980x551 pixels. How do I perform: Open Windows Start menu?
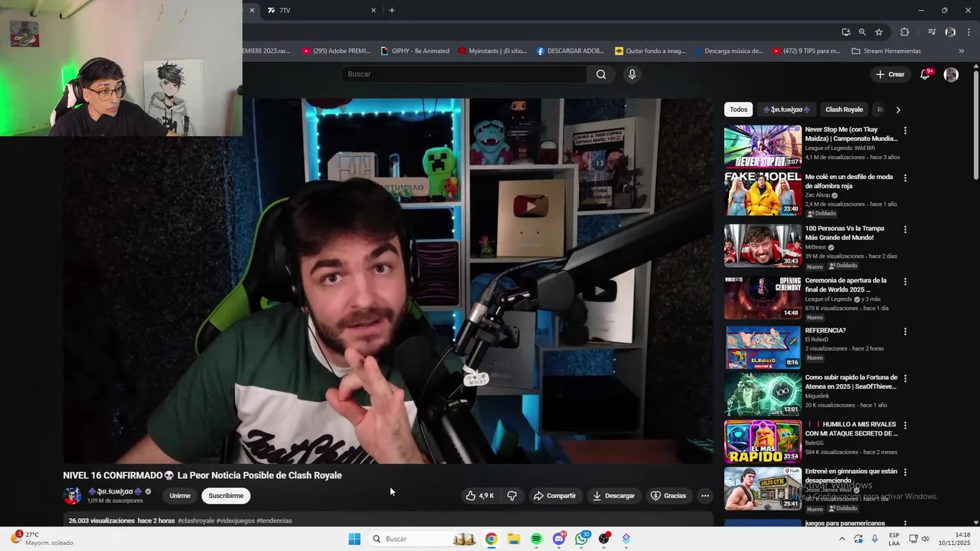point(354,539)
